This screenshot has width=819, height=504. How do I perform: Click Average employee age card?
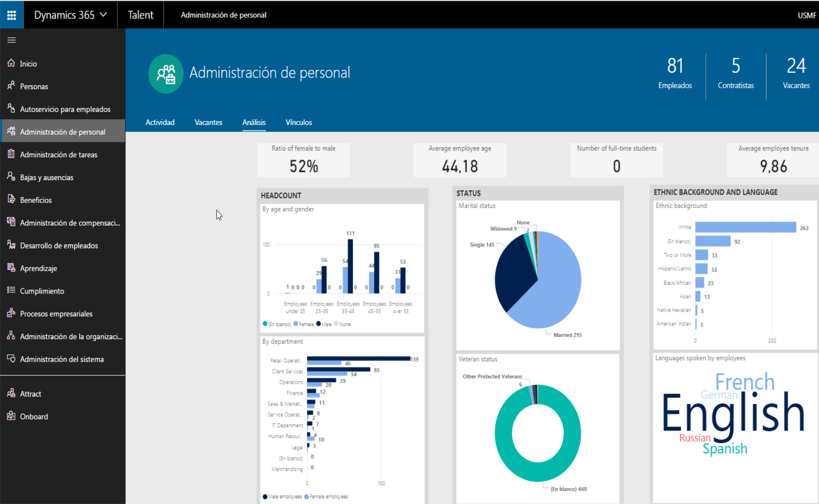[x=460, y=160]
